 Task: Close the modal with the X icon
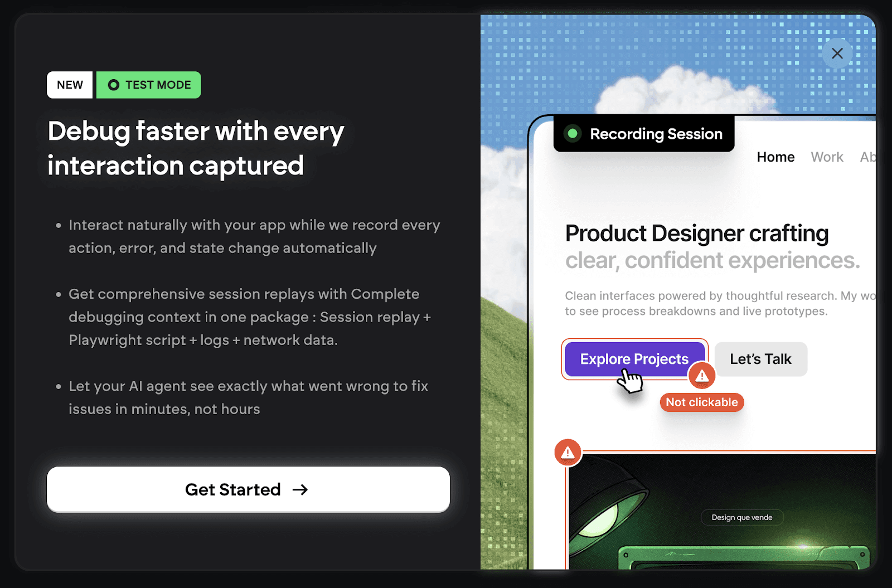(837, 54)
